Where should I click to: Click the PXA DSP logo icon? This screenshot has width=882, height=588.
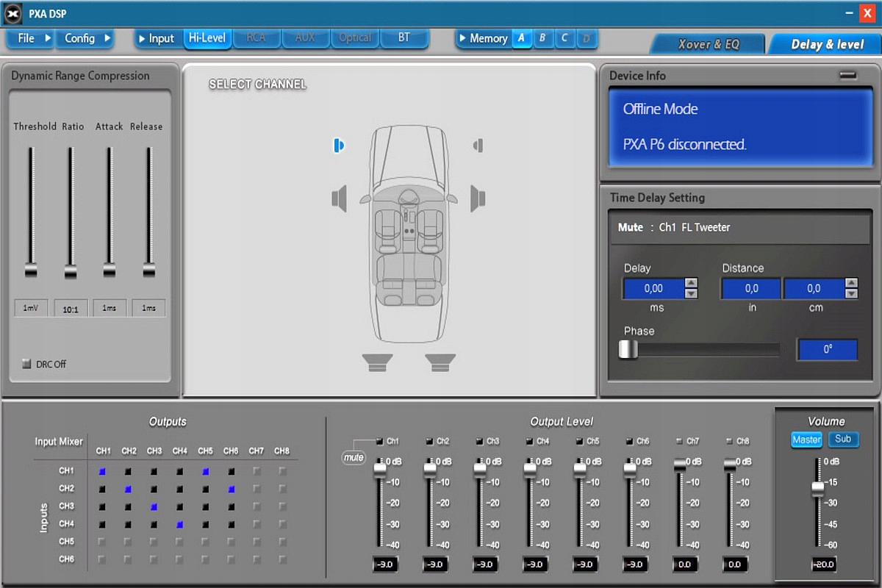[14, 13]
